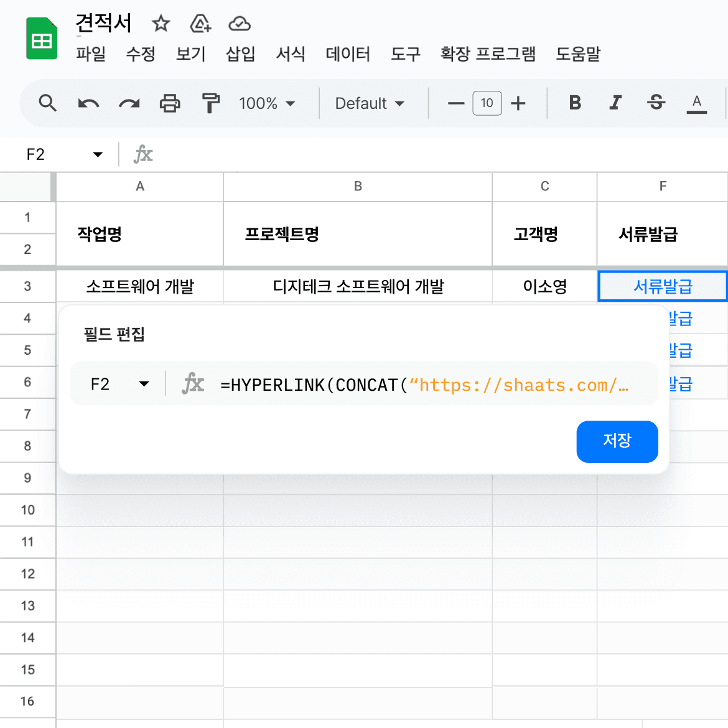Click the add-to-Drive icon beside title
Screen dimensions: 728x728
pyautogui.click(x=200, y=23)
